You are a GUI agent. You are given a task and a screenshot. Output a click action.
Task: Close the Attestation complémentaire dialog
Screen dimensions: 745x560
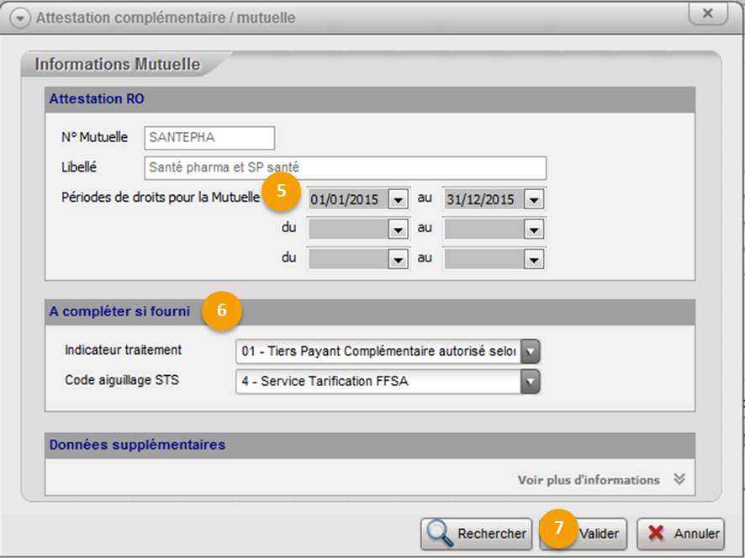pos(708,14)
